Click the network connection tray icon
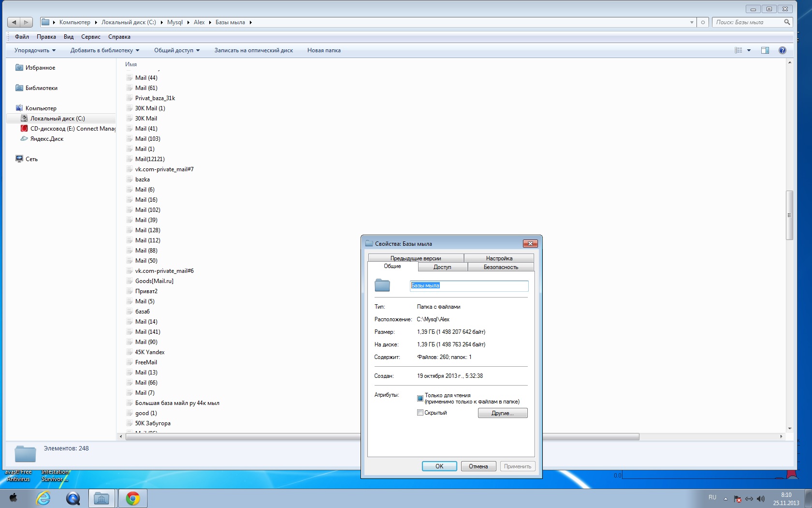Viewport: 812px width, 508px height. [x=749, y=499]
